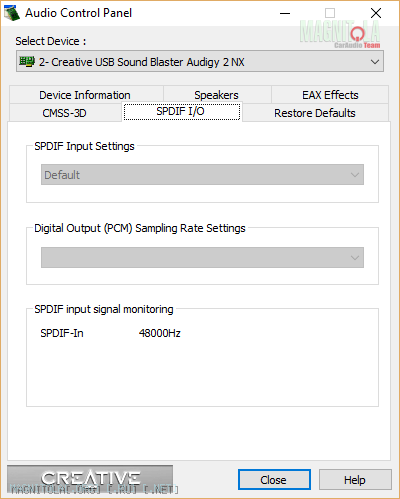Click the SPDIF input signal monitoring heading
The height and width of the screenshot is (499, 400).
click(104, 309)
